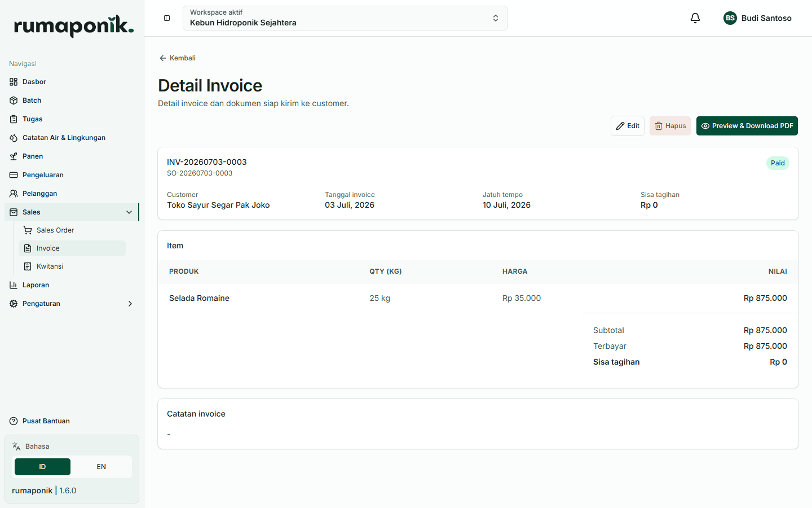Click the Pelanggan people icon
812x508 pixels.
14,194
